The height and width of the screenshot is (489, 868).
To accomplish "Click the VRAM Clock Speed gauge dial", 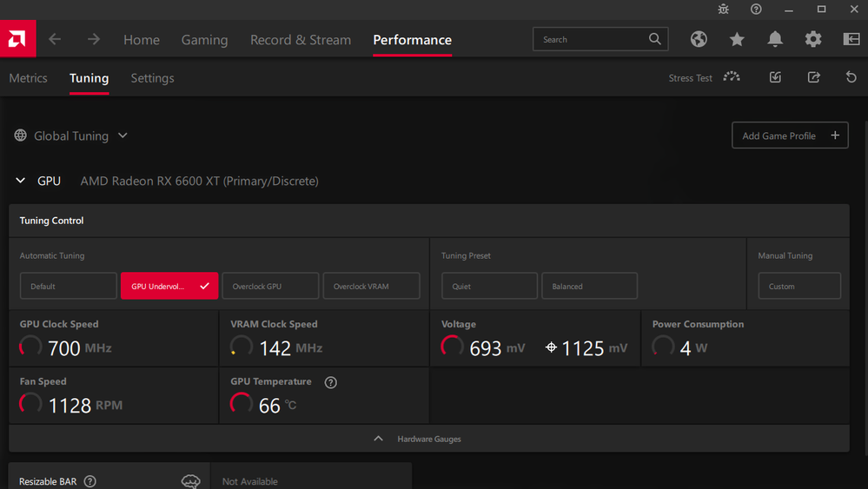I will [x=242, y=347].
